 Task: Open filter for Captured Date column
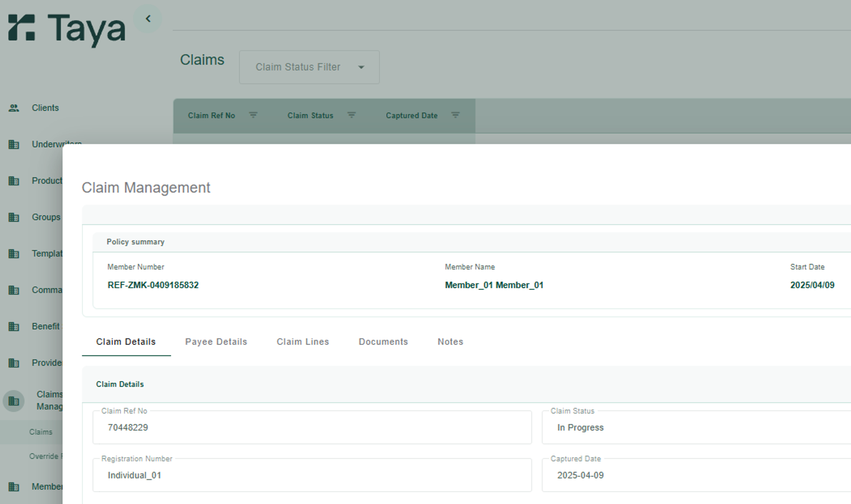(455, 115)
